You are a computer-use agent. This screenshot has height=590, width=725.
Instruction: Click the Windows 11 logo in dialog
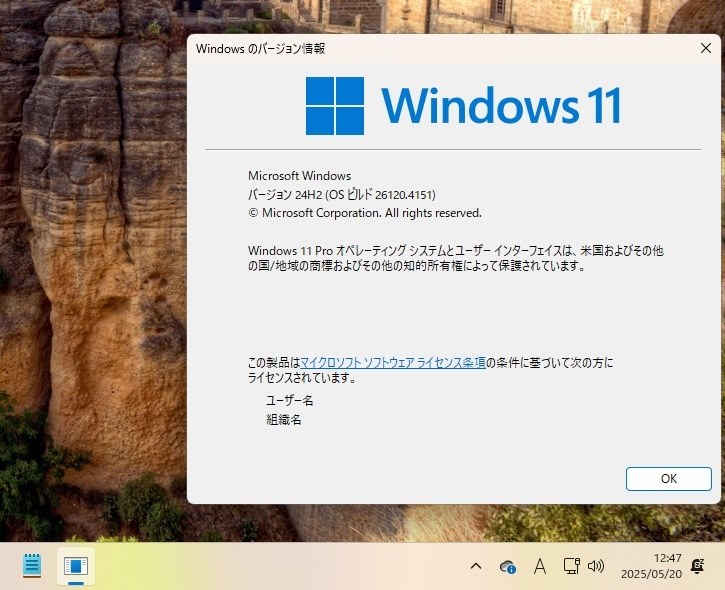coord(463,106)
